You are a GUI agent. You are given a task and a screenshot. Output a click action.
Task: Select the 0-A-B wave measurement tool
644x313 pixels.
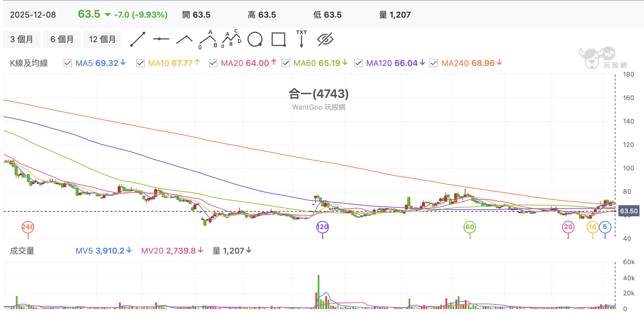[x=208, y=39]
